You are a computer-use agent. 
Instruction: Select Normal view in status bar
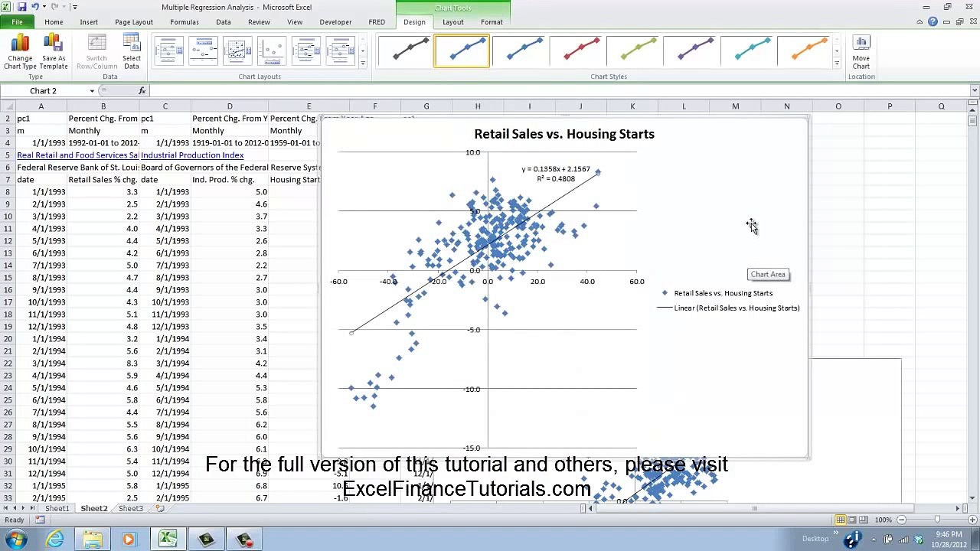point(840,520)
